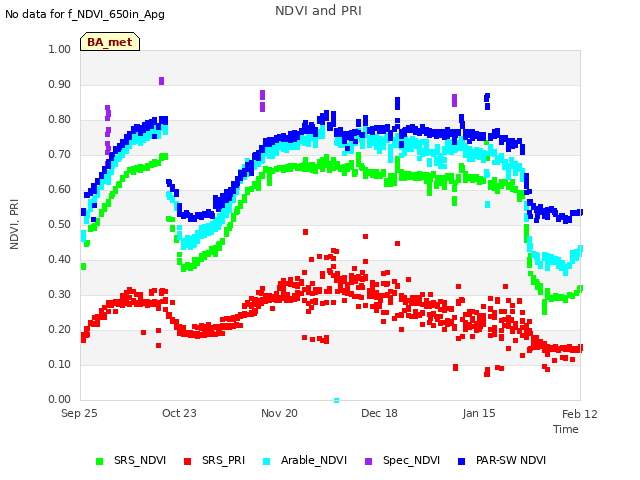Viewport: 640px width, 480px height.
Task: Click the Oct 23 x-axis label
Action: point(179,413)
